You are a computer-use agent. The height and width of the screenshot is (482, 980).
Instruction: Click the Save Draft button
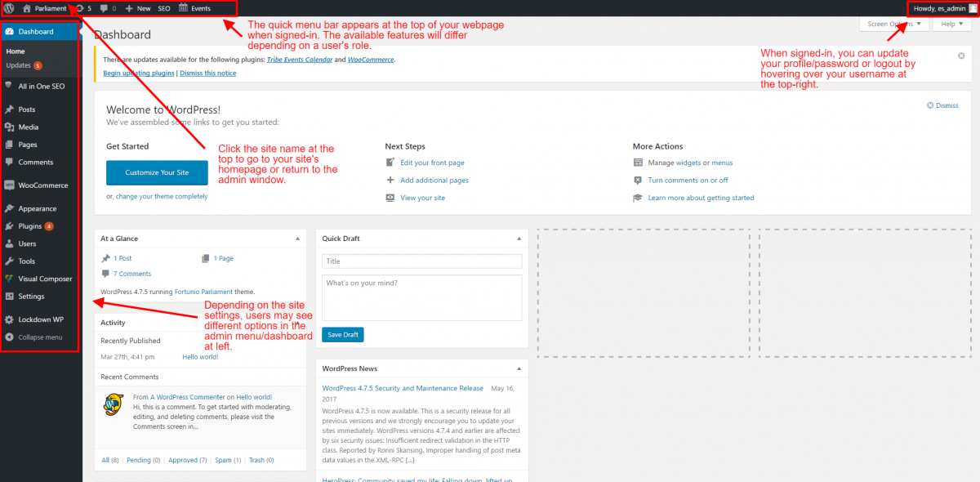tap(343, 335)
